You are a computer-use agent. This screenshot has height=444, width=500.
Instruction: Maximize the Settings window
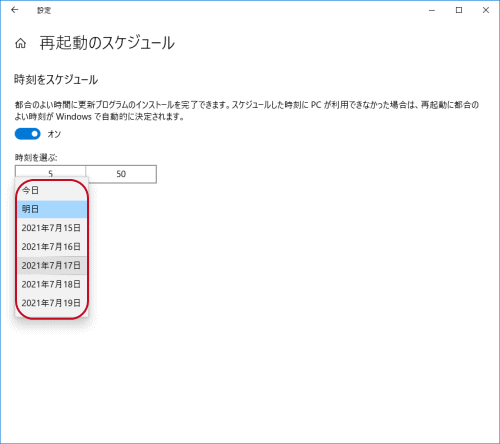click(459, 10)
